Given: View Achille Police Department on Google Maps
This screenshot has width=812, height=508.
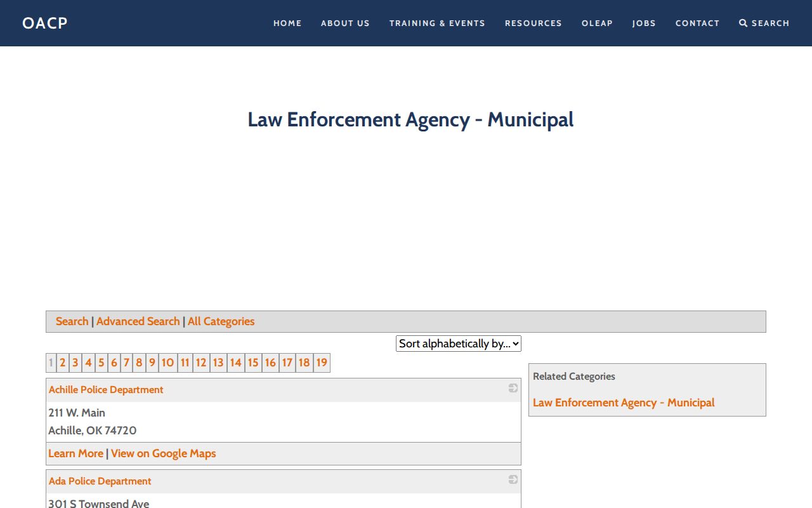Looking at the screenshot, I should [164, 453].
